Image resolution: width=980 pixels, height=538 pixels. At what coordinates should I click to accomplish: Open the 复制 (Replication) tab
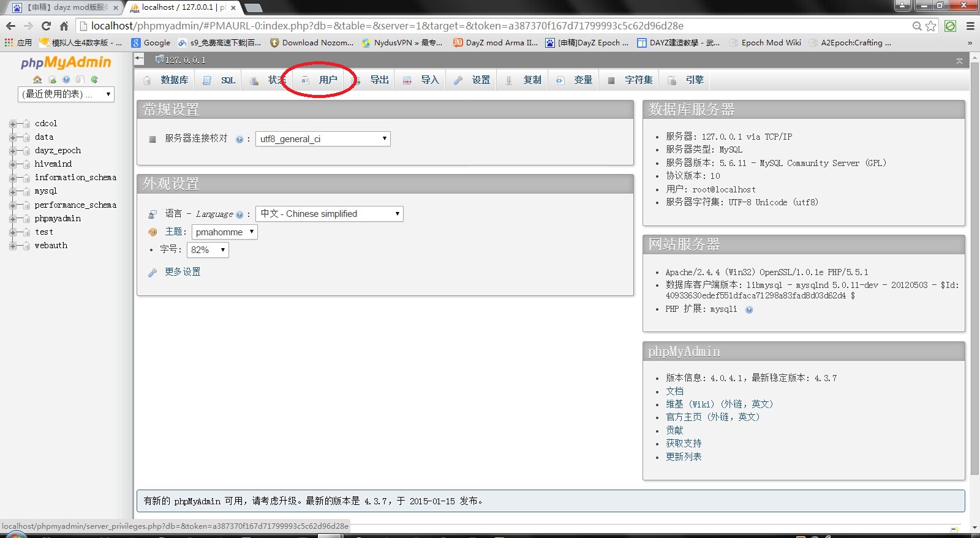click(x=524, y=80)
